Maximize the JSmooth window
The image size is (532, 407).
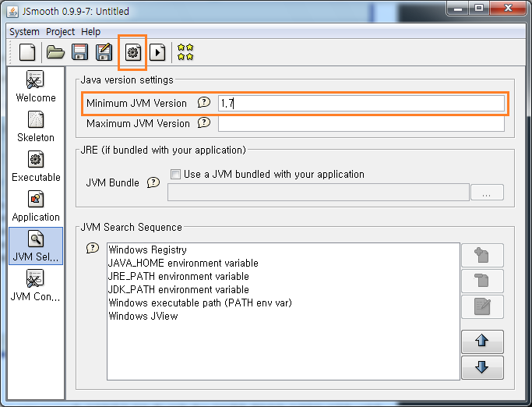[x=479, y=8]
